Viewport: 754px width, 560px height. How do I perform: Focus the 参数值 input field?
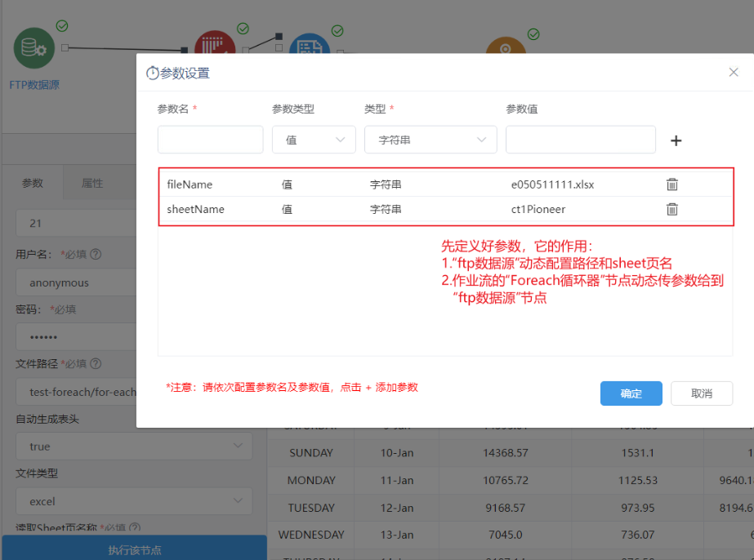coord(580,140)
